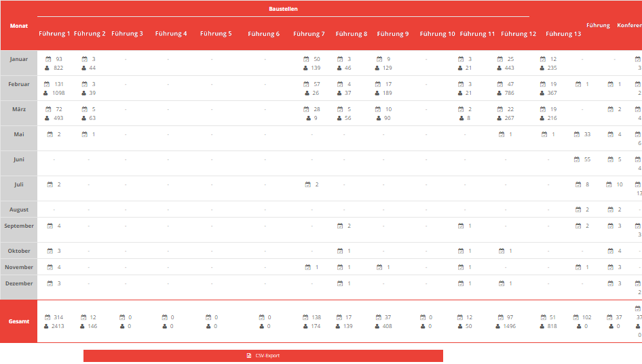This screenshot has height=364, width=642.
Task: Click the value 786 in the Februar row
Action: (509, 93)
